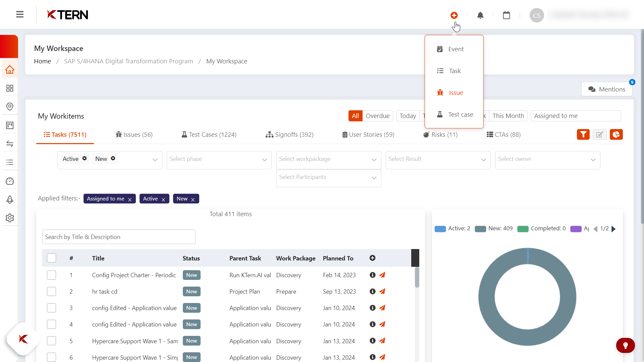This screenshot has width=644, height=362.
Task: Open the Select owner dropdown
Action: (x=548, y=160)
